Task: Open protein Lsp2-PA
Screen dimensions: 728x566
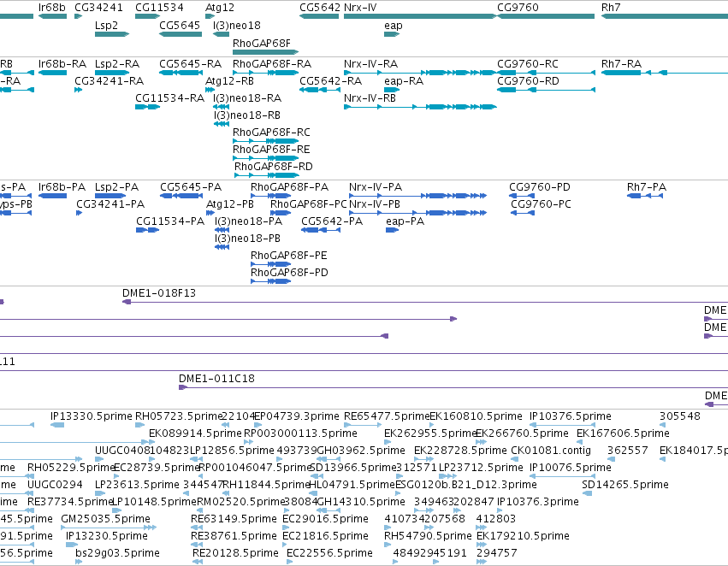Action: point(116,187)
